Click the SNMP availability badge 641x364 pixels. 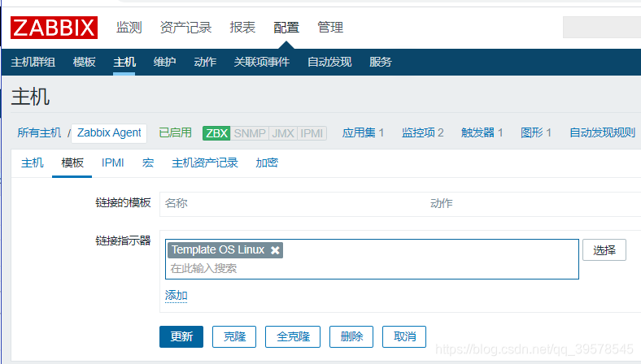250,133
